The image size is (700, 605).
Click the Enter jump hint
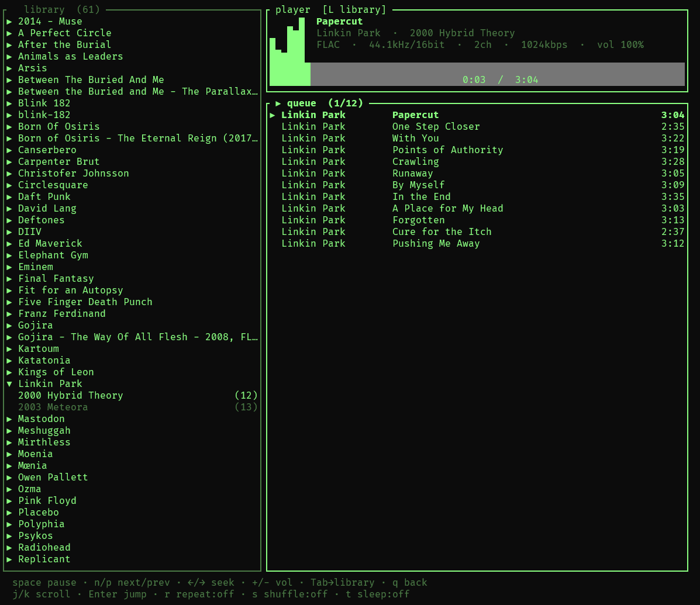pos(118,594)
